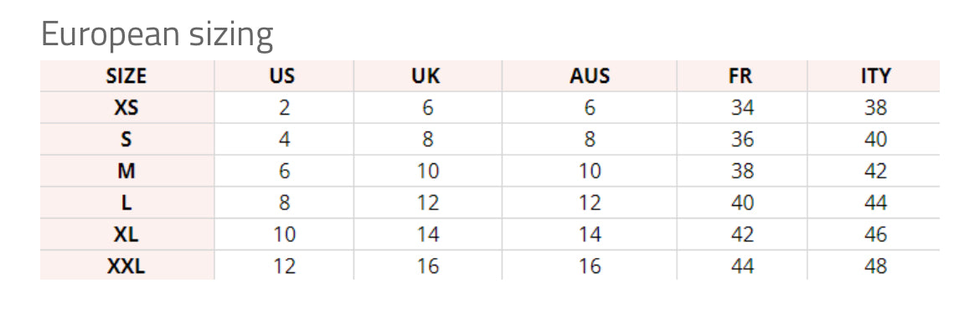Click the L size row label
The height and width of the screenshot is (335, 980).
tap(126, 204)
